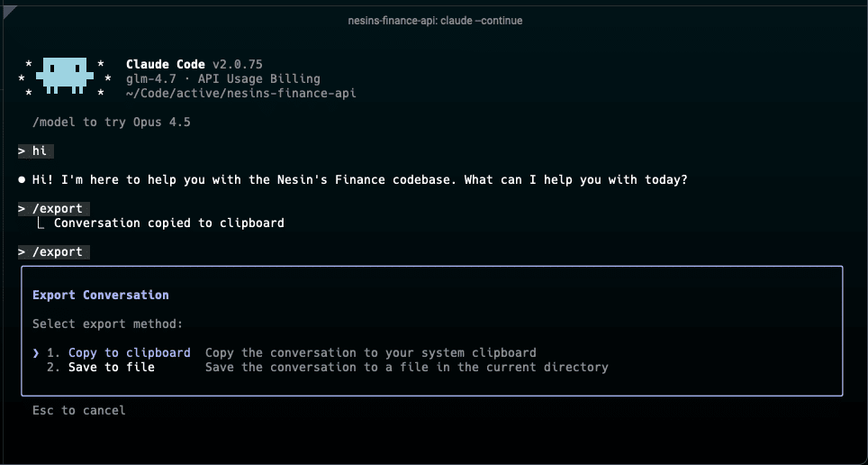Click the prompt caret of the last /export command
868x465 pixels.
tap(22, 252)
